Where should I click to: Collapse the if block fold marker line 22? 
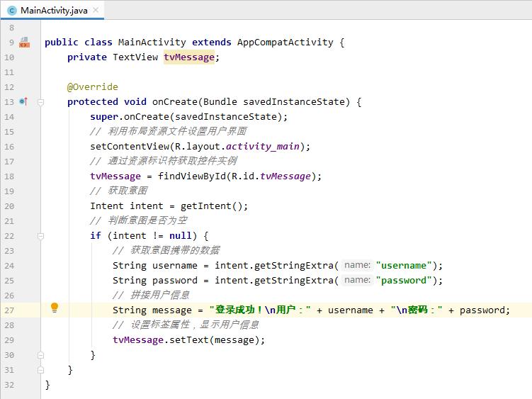(40, 236)
